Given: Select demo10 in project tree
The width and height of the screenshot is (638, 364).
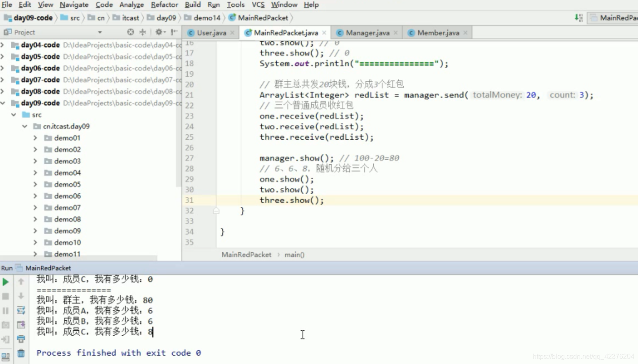Looking at the screenshot, I should (67, 243).
